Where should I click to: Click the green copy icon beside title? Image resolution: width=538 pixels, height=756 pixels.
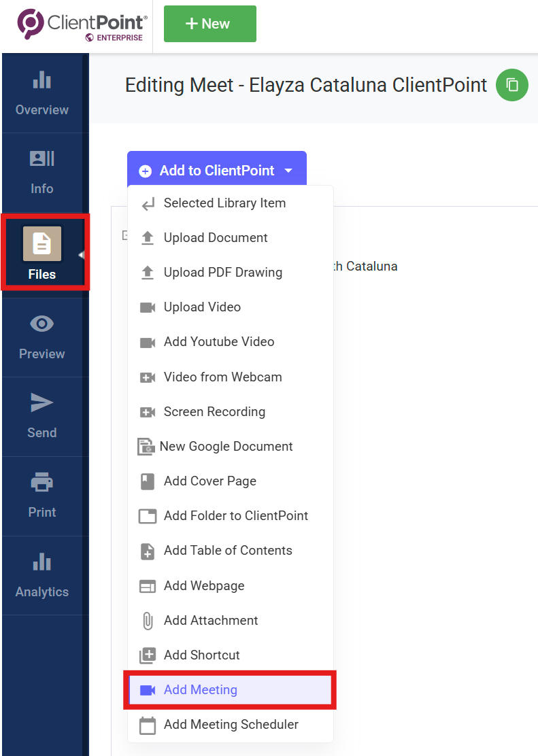point(512,86)
